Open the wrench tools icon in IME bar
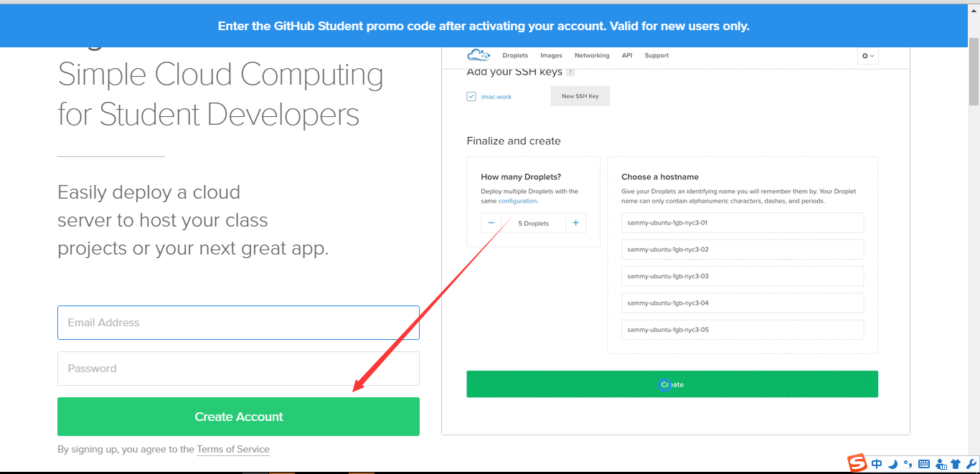Viewport: 980px width, 474px height. click(970, 464)
